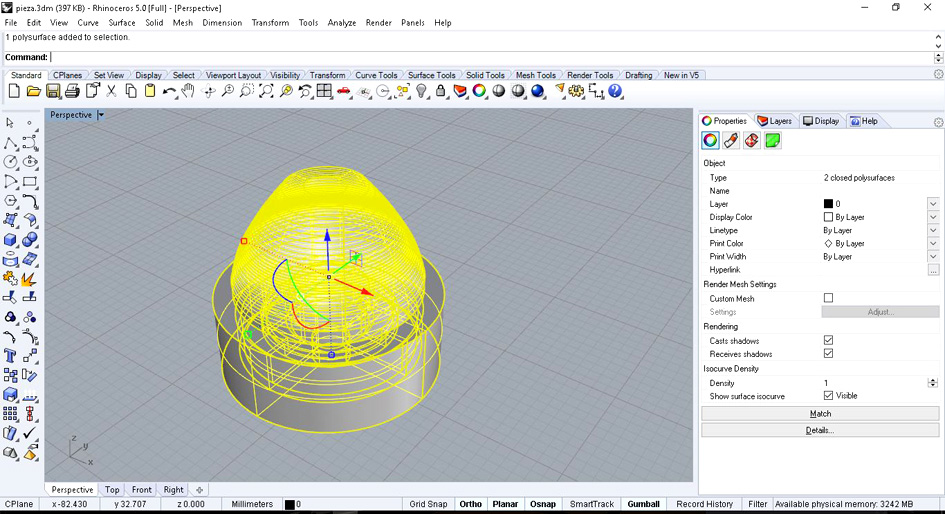The width and height of the screenshot is (945, 514).
Task: Click the color wheel Object Properties toolbar icon
Action: tap(479, 91)
